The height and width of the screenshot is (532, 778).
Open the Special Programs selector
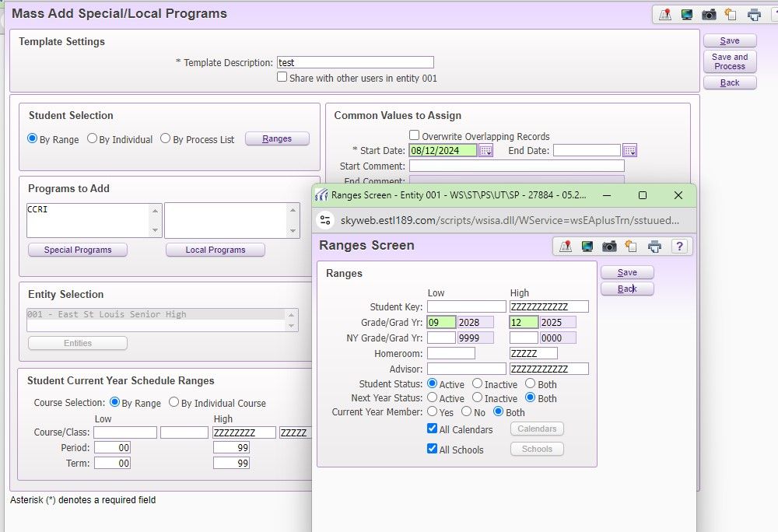[78, 250]
